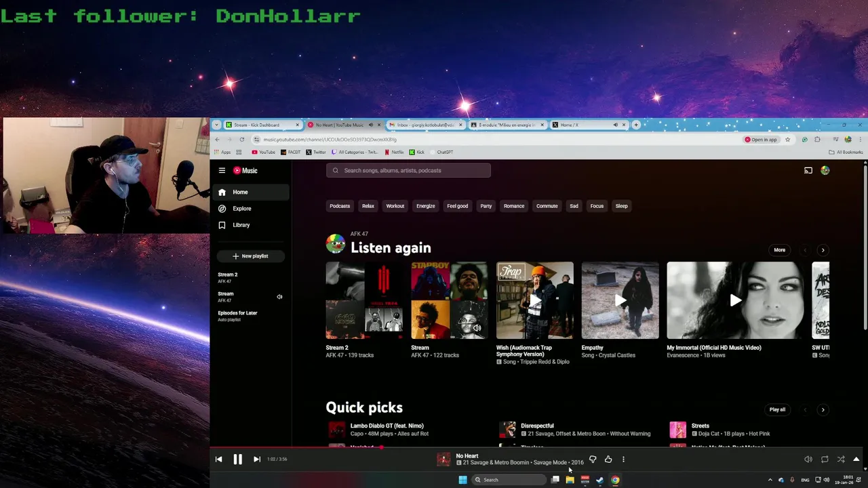Viewport: 868px width, 488px height.
Task: Select the Party mood chip
Action: pos(486,206)
